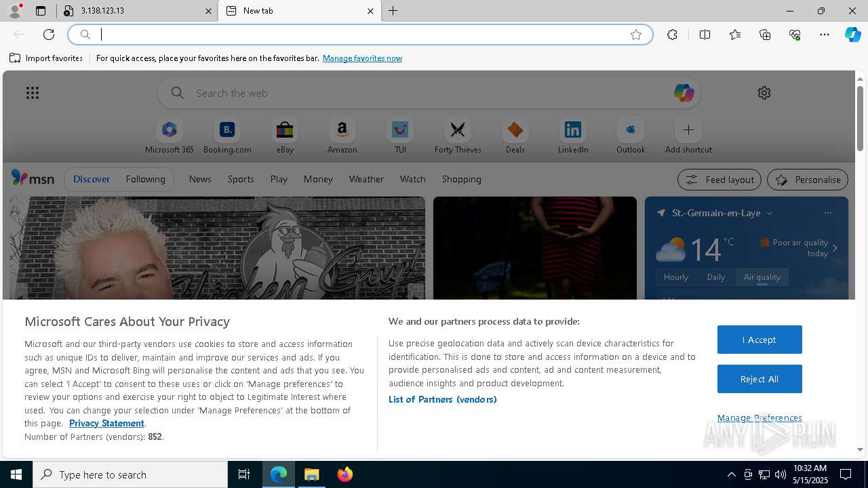The height and width of the screenshot is (488, 868).
Task: Open the Extensions puzzle icon
Action: tap(672, 35)
